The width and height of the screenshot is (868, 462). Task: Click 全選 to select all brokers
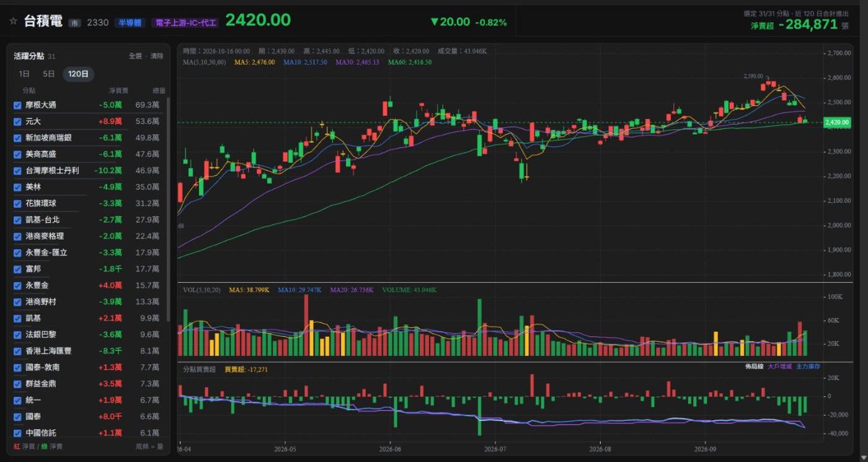136,56
